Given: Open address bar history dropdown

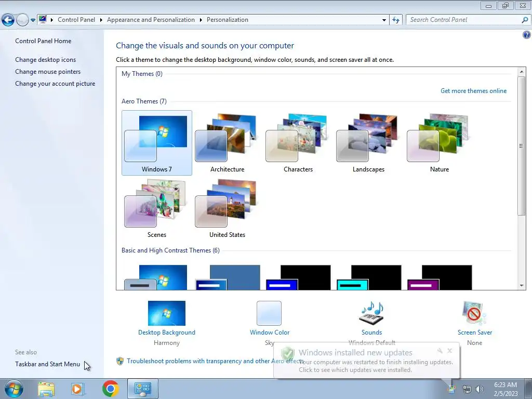Looking at the screenshot, I should coord(384,20).
